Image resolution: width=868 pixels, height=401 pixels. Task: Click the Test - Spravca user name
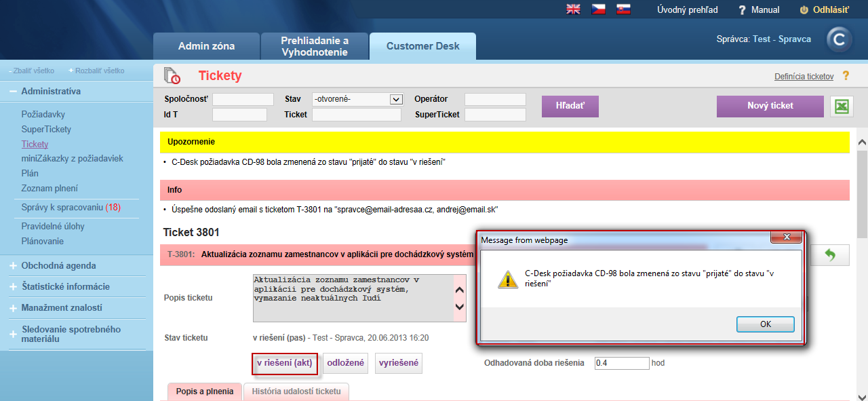pos(782,39)
